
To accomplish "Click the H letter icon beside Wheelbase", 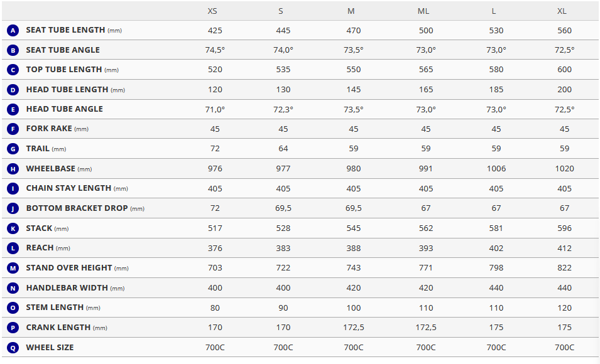I will 13,169.
